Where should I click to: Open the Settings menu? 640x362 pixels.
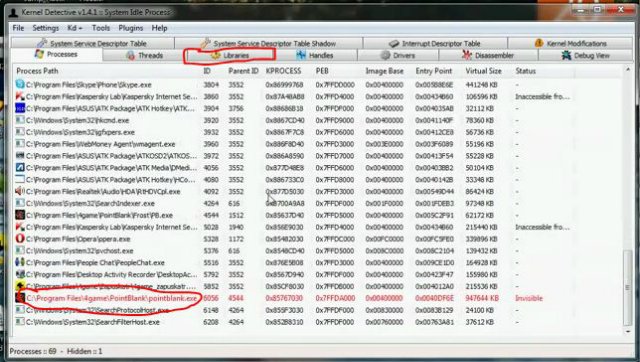46,28
